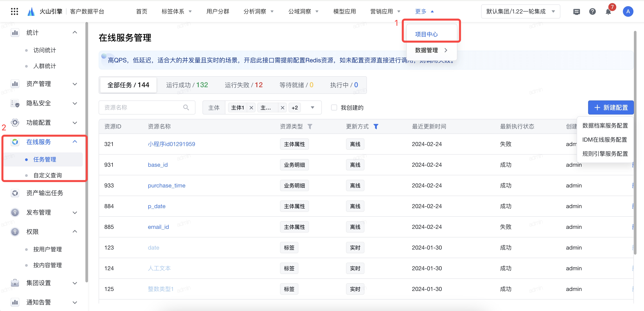Click the 功能配置 gear icon
The width and height of the screenshot is (644, 311).
click(15, 123)
